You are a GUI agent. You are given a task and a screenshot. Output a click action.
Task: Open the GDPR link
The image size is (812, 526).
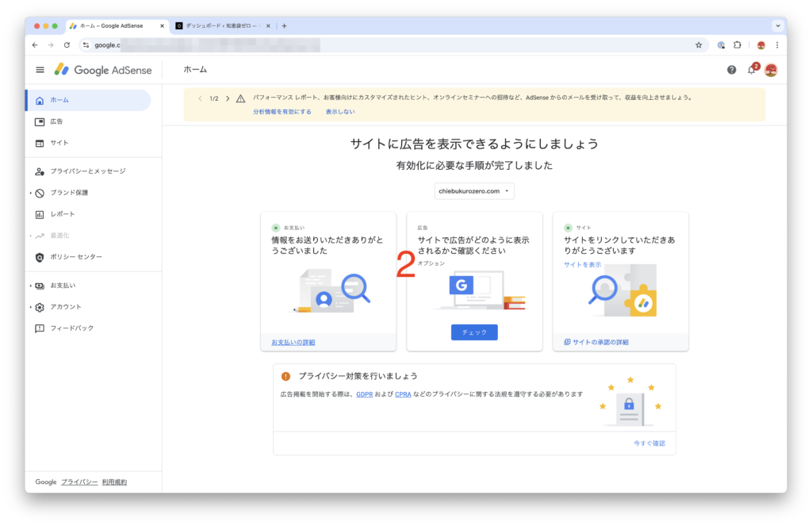click(365, 394)
